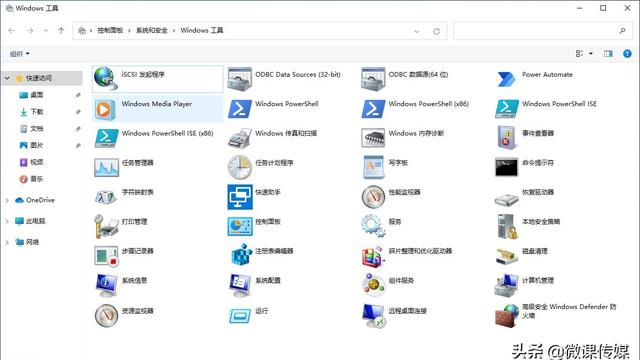The image size is (640, 360).
Task: Open the 组织 dropdown menu
Action: 20,53
